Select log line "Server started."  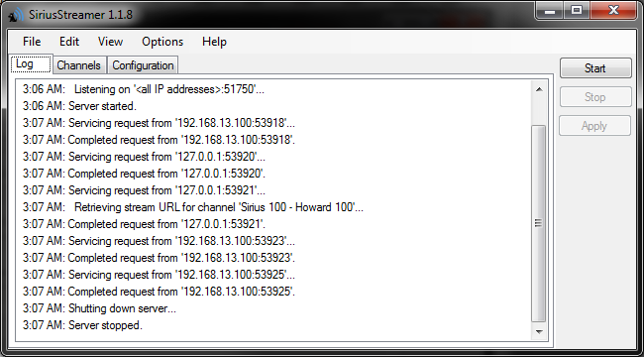[x=79, y=106]
